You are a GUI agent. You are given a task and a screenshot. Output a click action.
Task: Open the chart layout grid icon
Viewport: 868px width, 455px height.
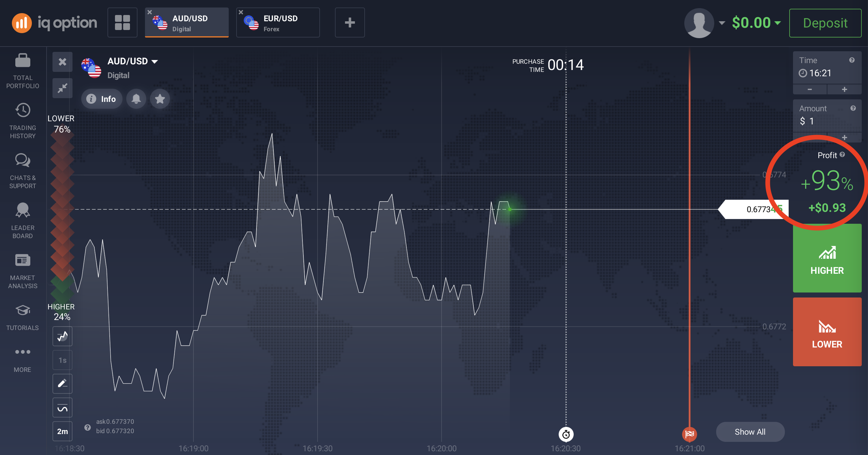pyautogui.click(x=122, y=22)
